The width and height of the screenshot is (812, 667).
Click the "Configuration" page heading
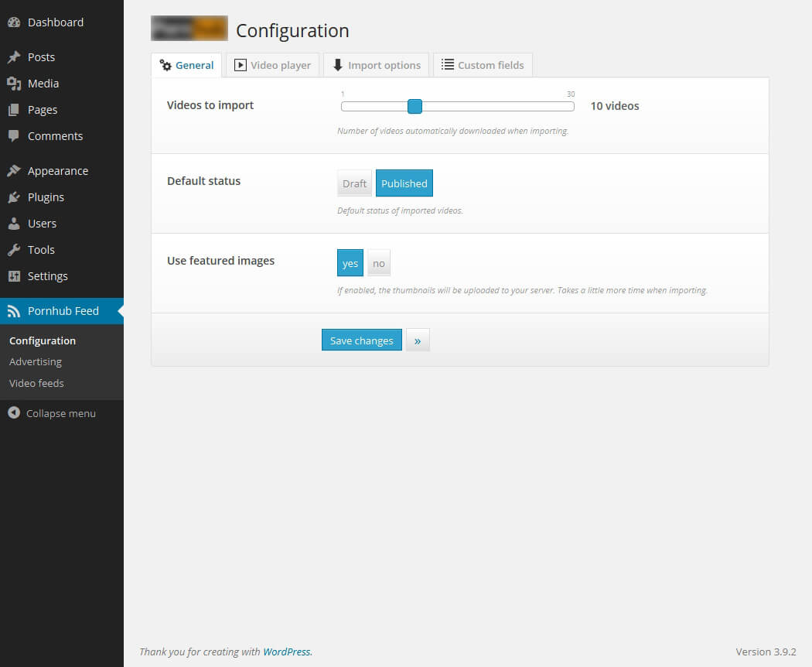click(x=292, y=31)
